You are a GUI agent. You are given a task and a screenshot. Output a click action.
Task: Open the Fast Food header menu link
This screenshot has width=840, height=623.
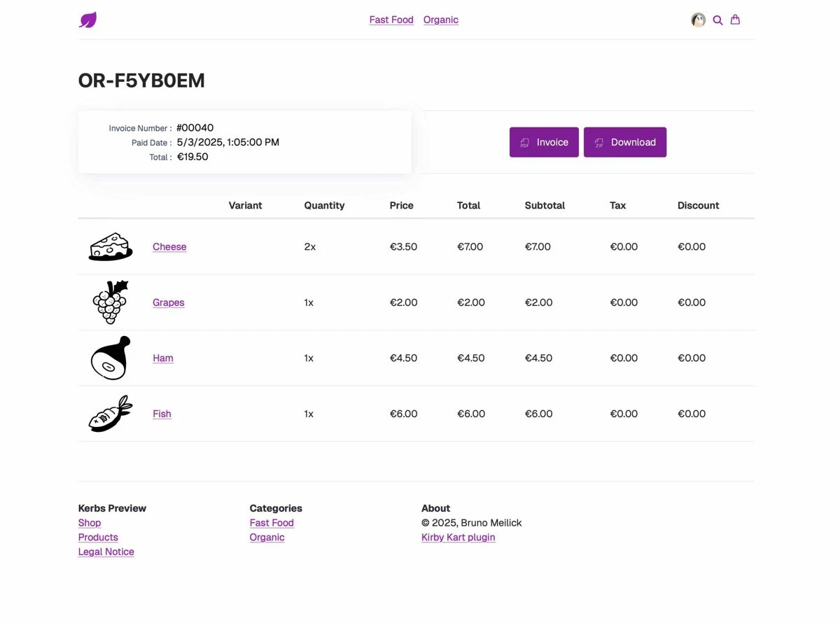391,20
